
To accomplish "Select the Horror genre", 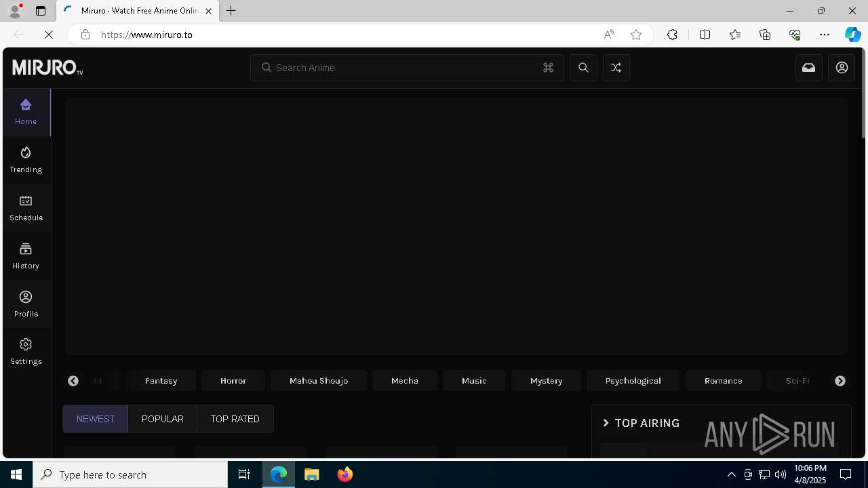I will (233, 381).
